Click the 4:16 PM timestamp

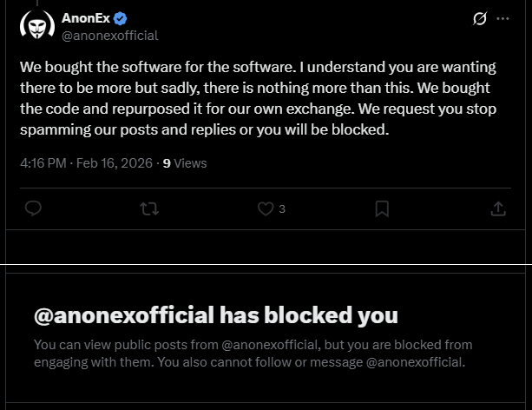click(43, 162)
